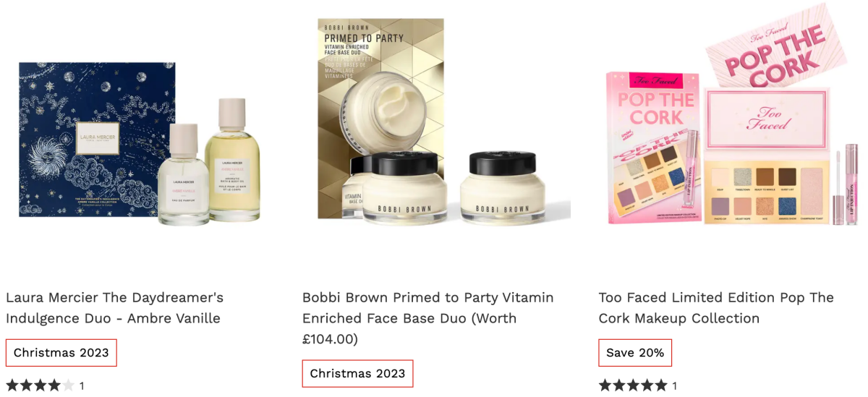Click the third star of Too Faced rating
Screen dimensions: 868x397
tap(634, 386)
